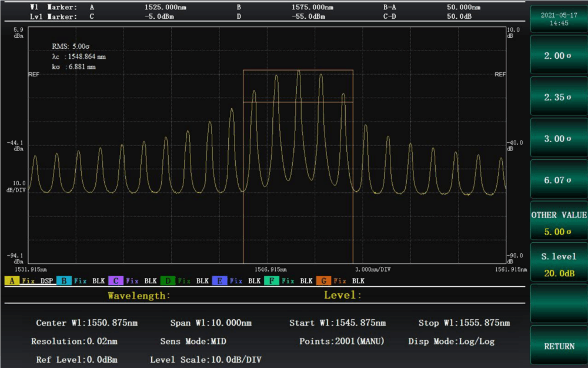Select trace B cyan indicator
588x368 pixels.
pyautogui.click(x=64, y=281)
